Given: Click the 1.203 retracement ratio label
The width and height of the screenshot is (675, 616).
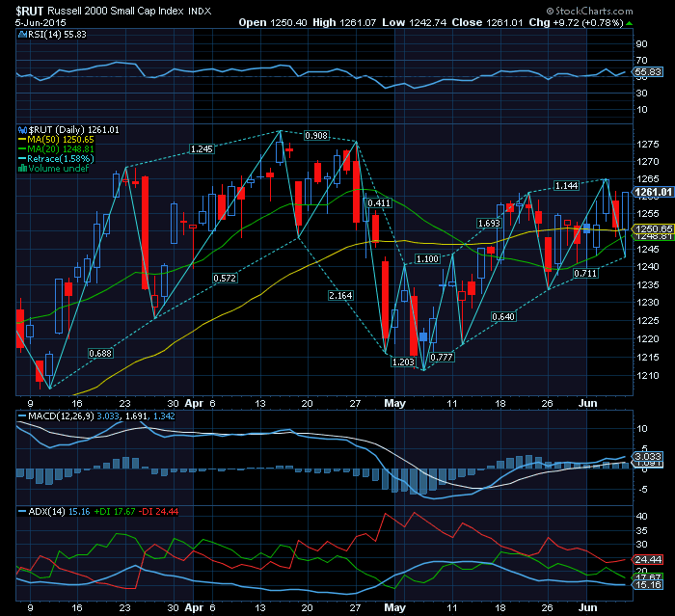Looking at the screenshot, I should 403,362.
